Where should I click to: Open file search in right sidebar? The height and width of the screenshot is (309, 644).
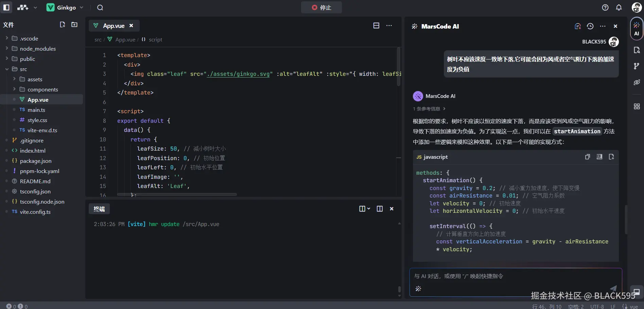tap(637, 50)
